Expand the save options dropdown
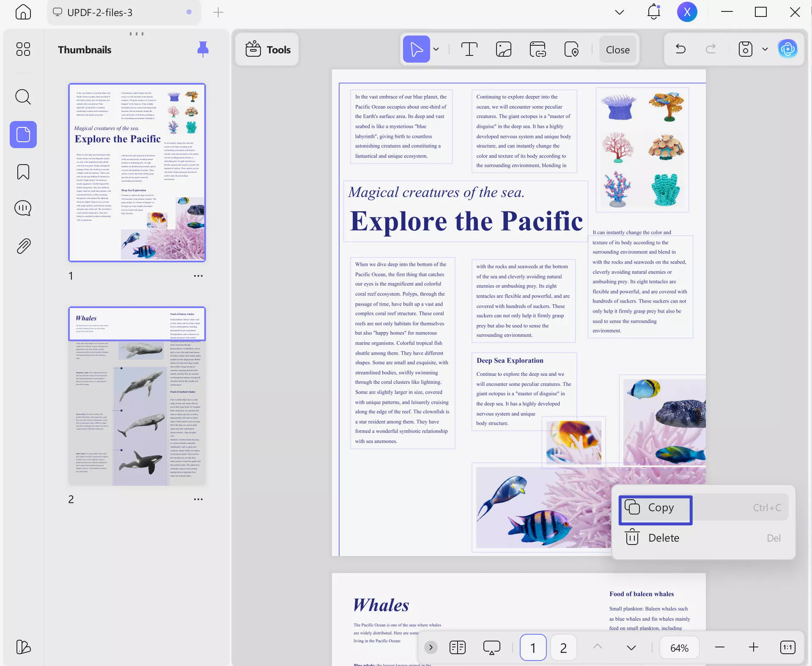 click(x=765, y=49)
